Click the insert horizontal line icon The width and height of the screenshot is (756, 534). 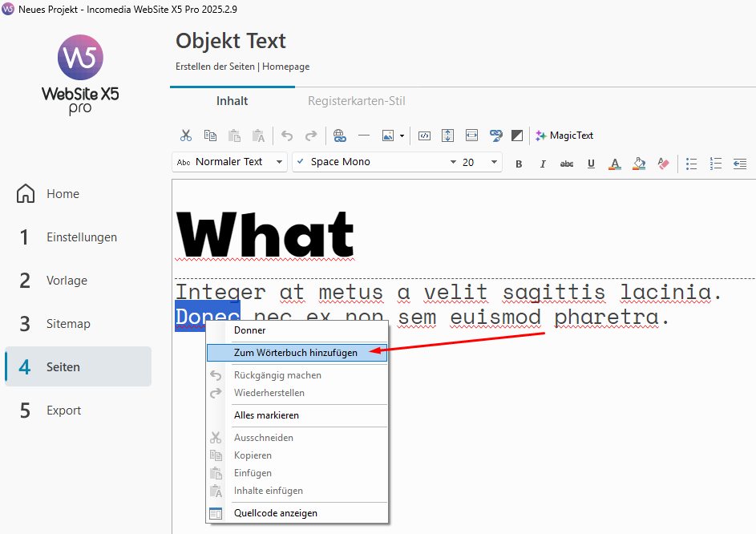(363, 136)
